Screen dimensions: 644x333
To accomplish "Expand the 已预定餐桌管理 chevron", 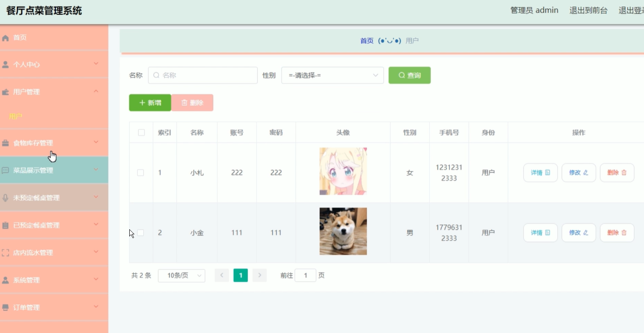I will [x=96, y=224].
